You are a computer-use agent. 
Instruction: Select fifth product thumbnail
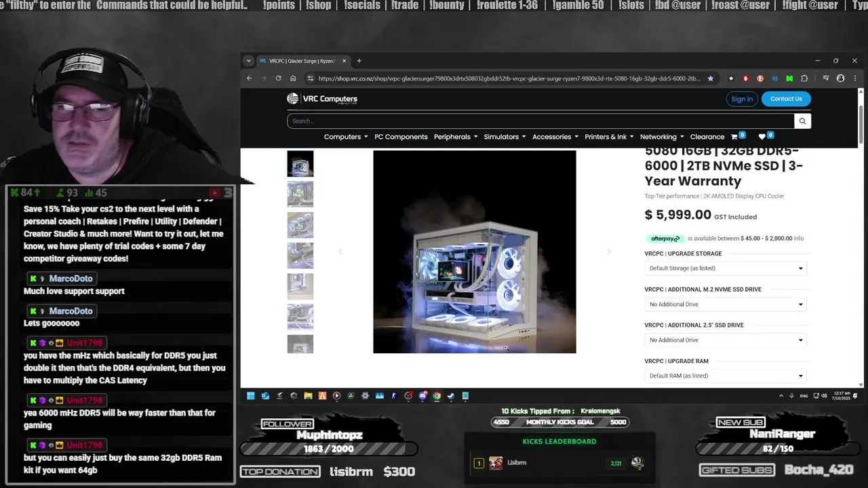tap(300, 287)
